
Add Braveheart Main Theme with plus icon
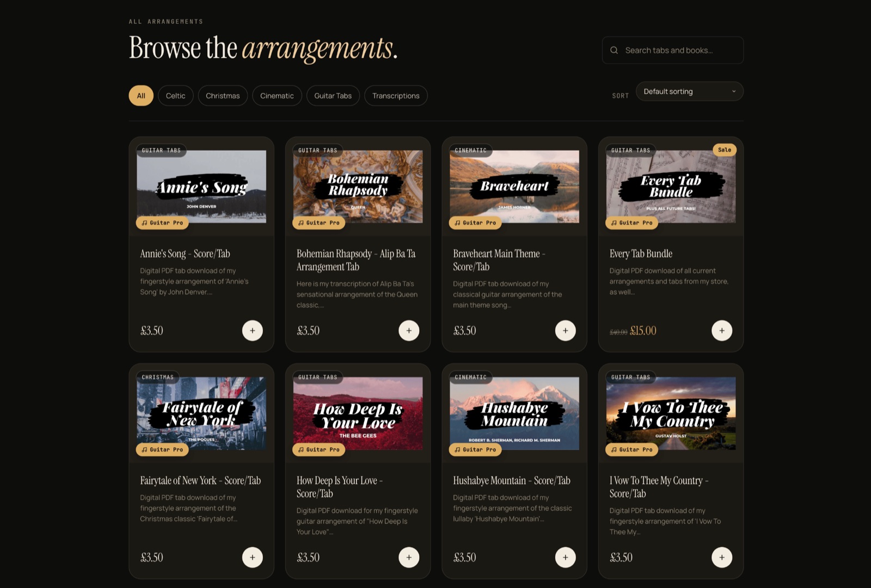[x=566, y=331]
